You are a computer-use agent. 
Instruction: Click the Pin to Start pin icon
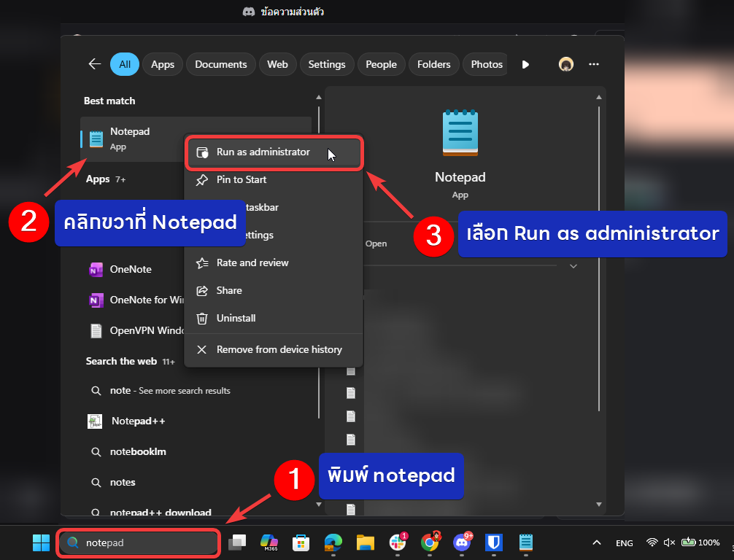pos(202,179)
